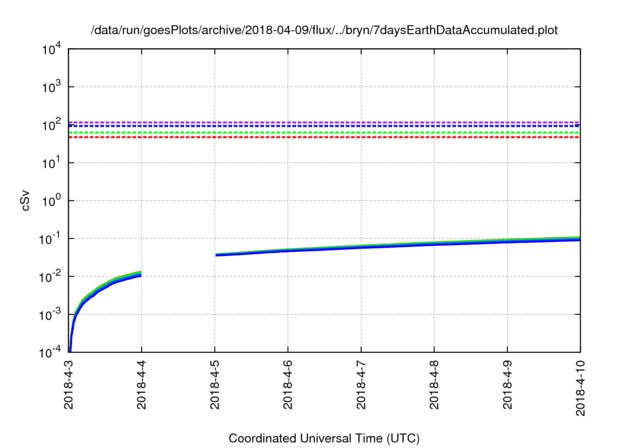Select the cSv y-axis label
The width and height of the screenshot is (640, 448).
coord(25,201)
